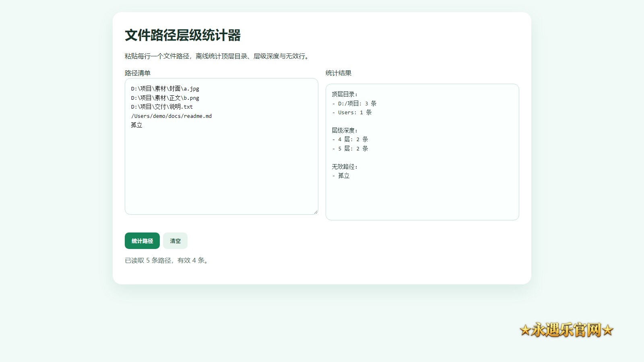Select the line D:\项目\交付\说明.txt
This screenshot has height=362, width=644.
point(162,107)
